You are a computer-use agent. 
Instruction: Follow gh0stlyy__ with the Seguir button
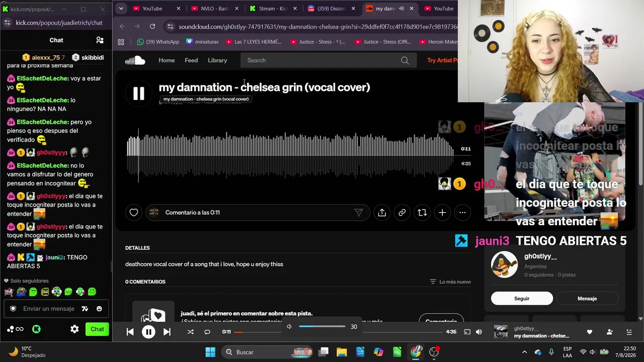point(522,299)
